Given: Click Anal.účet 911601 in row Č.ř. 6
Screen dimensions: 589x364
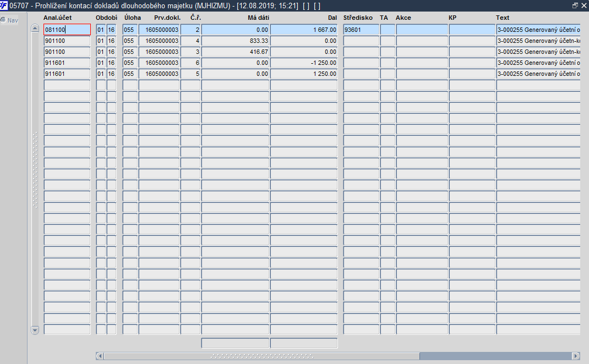Looking at the screenshot, I should tap(67, 63).
